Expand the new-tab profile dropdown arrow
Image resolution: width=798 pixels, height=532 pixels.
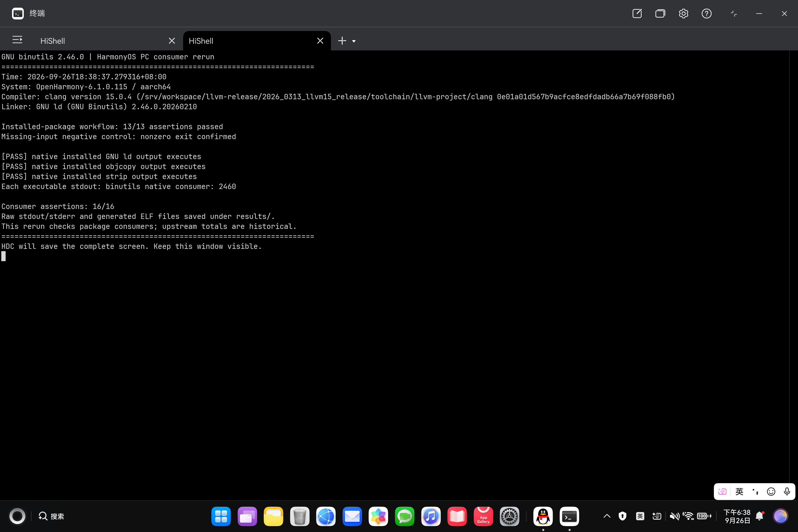pos(354,41)
